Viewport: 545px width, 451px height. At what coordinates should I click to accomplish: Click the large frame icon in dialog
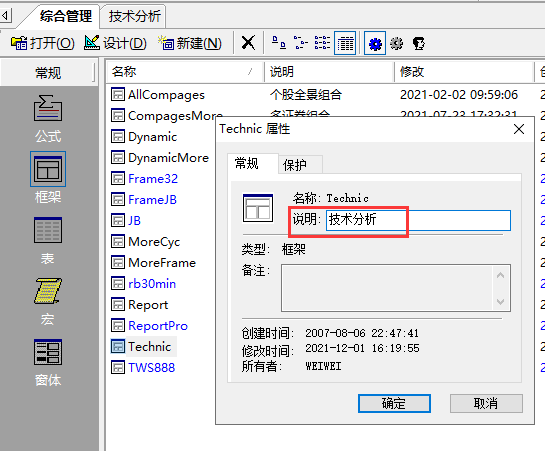pyautogui.click(x=258, y=208)
